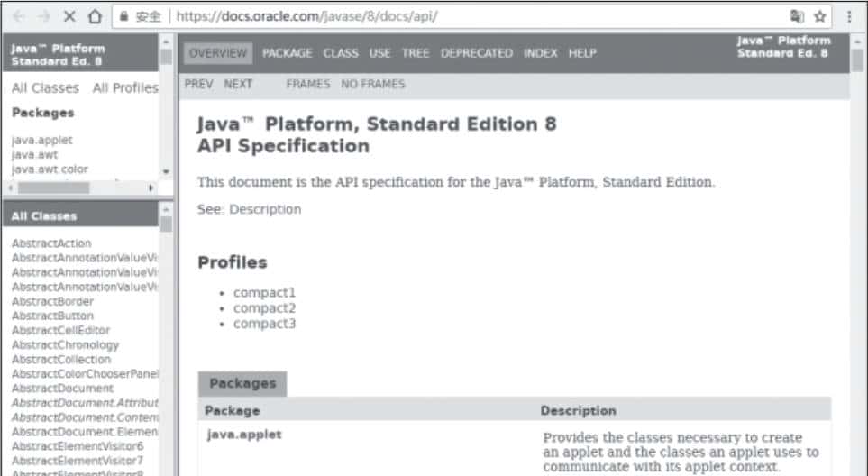
Task: Open the HELP navigation link
Action: [582, 53]
